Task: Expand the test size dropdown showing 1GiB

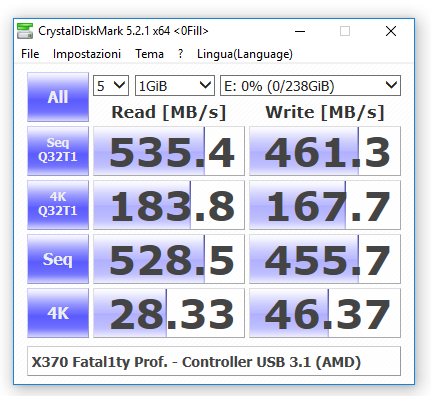Action: [175, 86]
